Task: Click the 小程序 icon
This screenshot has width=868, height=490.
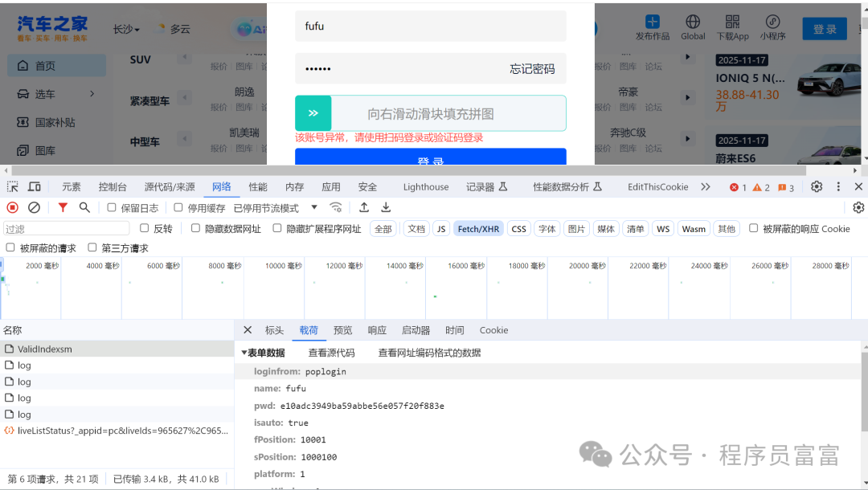Action: pyautogui.click(x=772, y=22)
